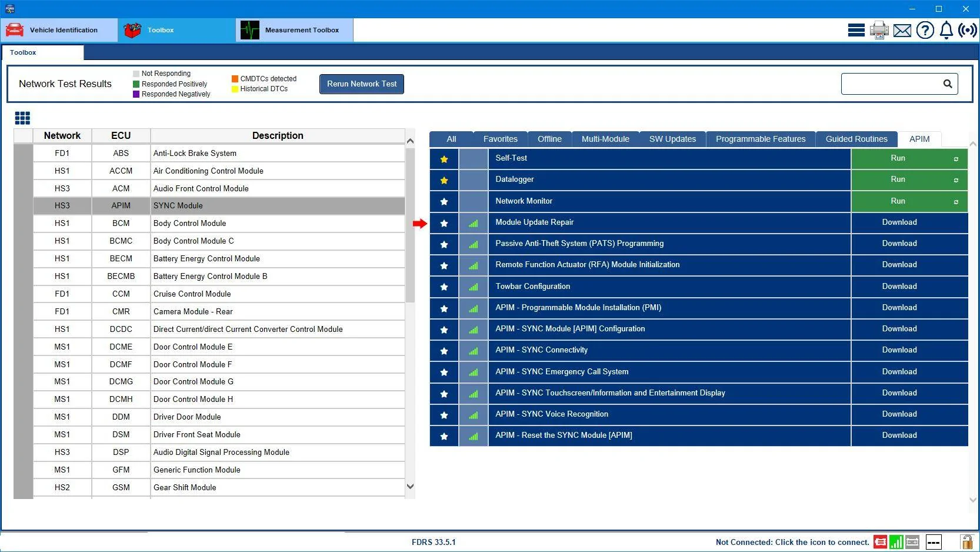The width and height of the screenshot is (980, 552).
Task: Click refresh icon on Network Monitor Run button
Action: pyautogui.click(x=956, y=202)
